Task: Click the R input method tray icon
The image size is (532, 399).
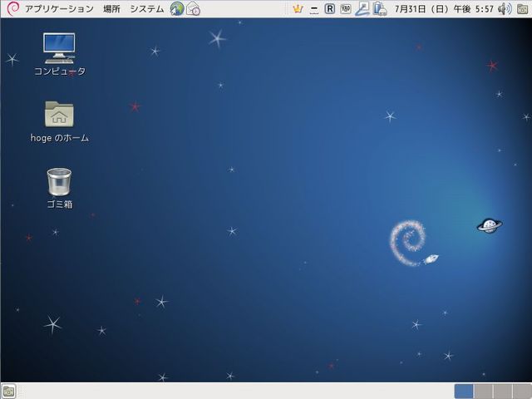Action: 330,9
